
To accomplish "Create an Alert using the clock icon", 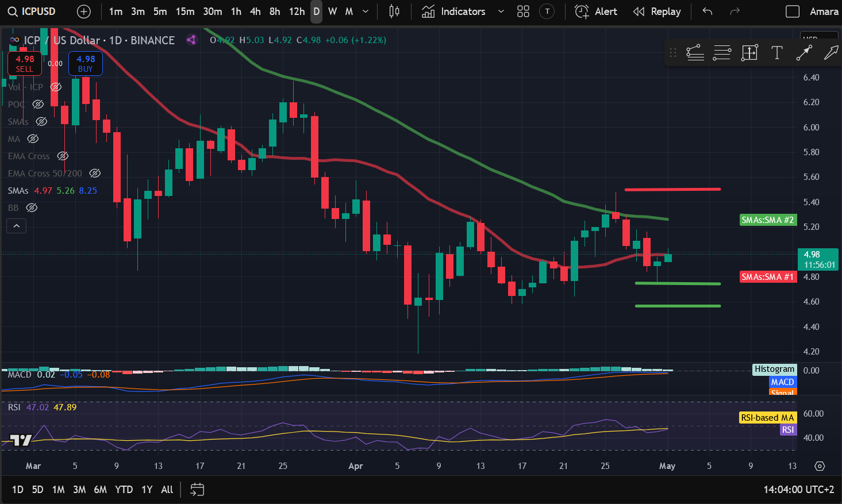I will (582, 11).
